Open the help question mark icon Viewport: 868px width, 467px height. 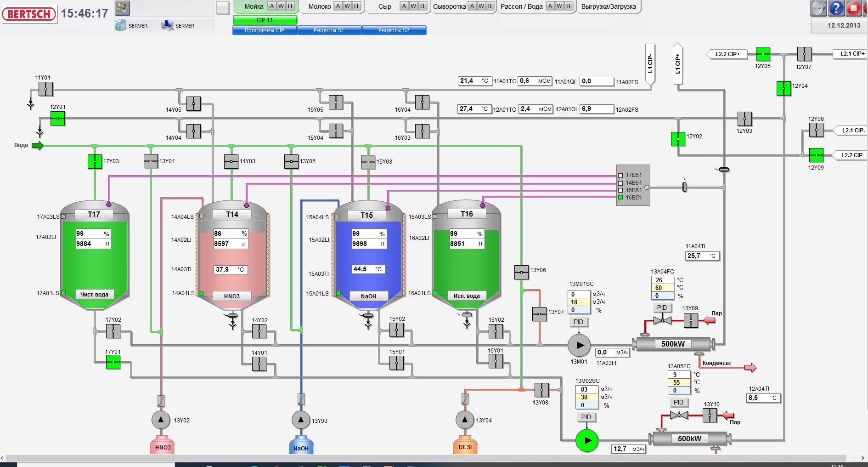coord(836,8)
